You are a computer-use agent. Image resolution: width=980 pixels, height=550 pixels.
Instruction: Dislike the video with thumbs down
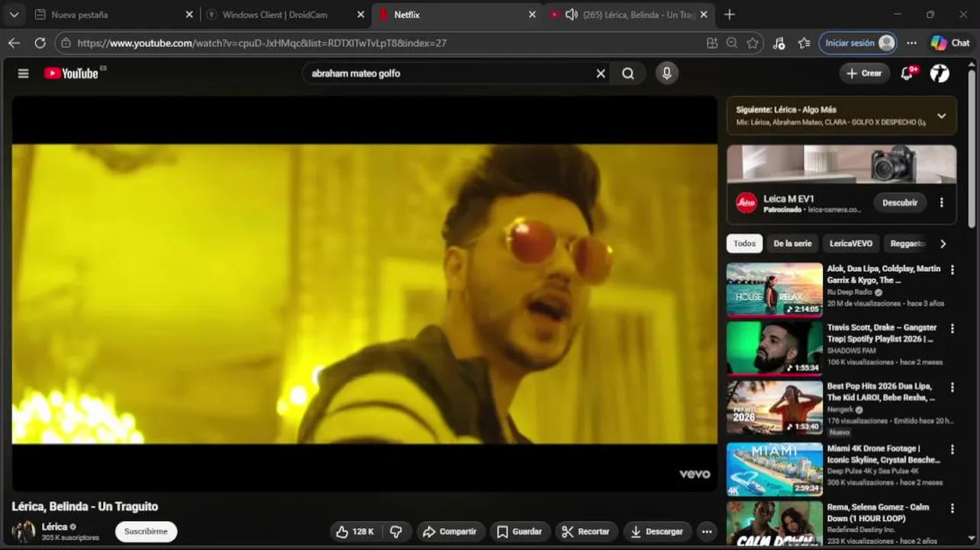click(396, 532)
